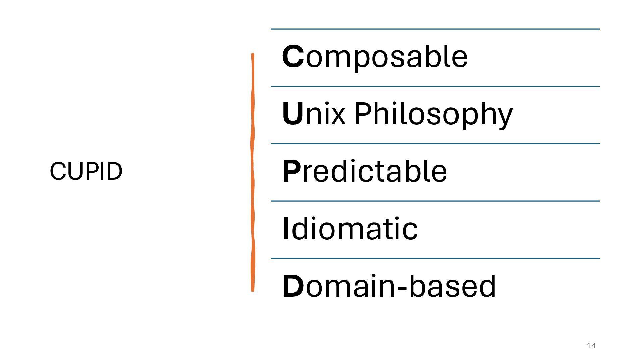644x362 pixels.
Task: Click the slide number 14
Action: 591,346
